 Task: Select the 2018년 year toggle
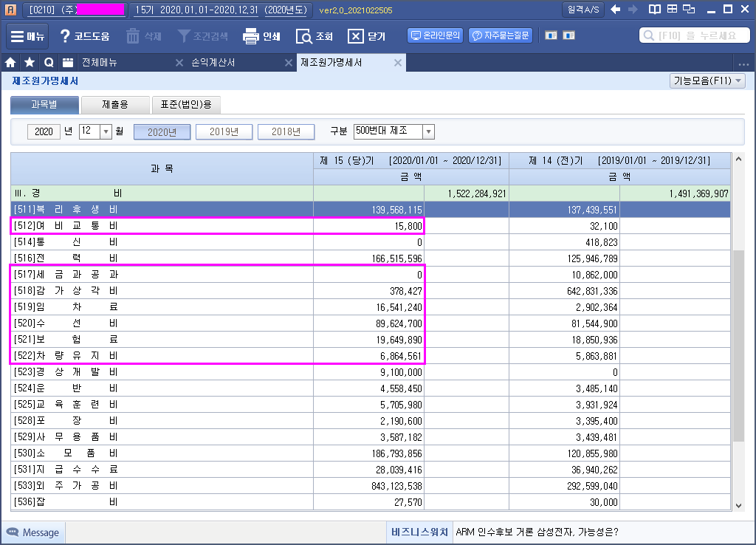(286, 132)
